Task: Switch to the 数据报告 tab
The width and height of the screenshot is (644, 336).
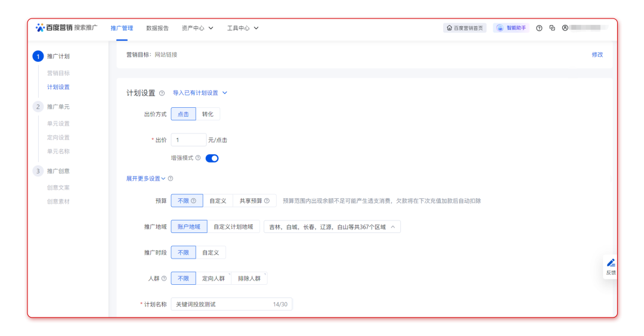Action: [x=157, y=28]
